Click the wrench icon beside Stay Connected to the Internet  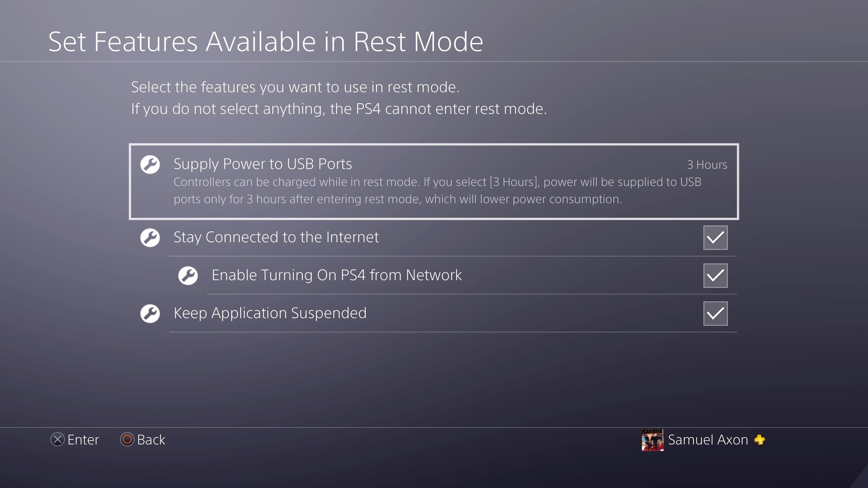(x=150, y=238)
